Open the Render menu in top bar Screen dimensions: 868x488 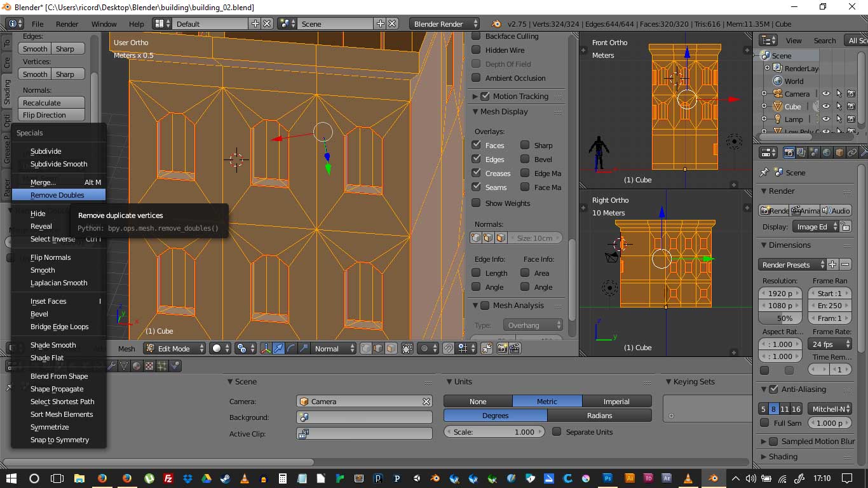pos(67,24)
